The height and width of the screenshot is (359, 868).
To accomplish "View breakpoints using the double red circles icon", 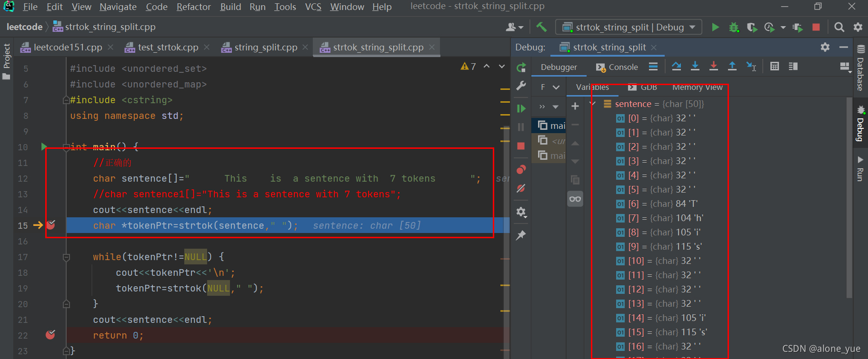I will pyautogui.click(x=521, y=170).
